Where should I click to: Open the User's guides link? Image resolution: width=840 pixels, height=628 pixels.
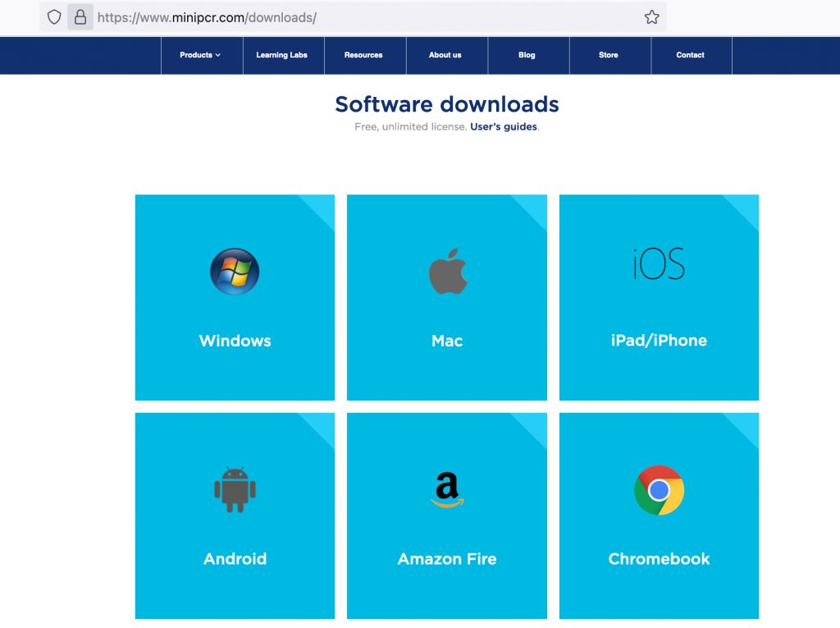point(504,127)
